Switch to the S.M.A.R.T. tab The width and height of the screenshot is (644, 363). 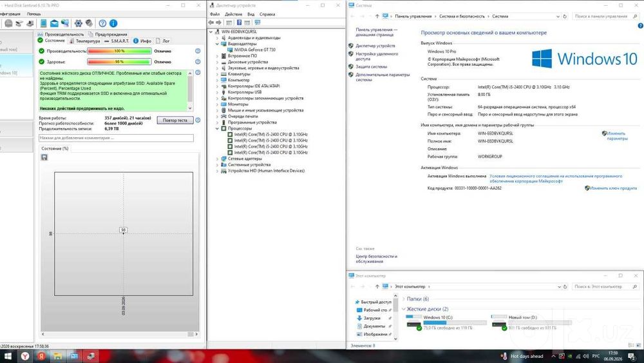pyautogui.click(x=117, y=41)
